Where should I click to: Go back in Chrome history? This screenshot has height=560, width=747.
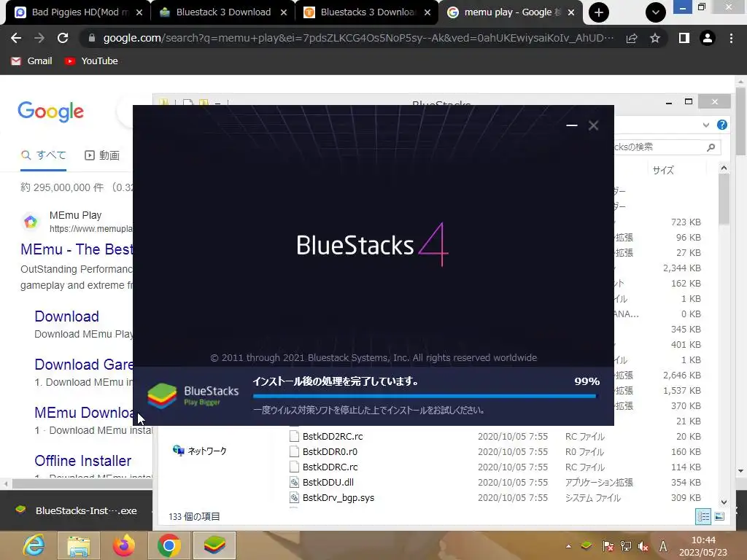[16, 38]
